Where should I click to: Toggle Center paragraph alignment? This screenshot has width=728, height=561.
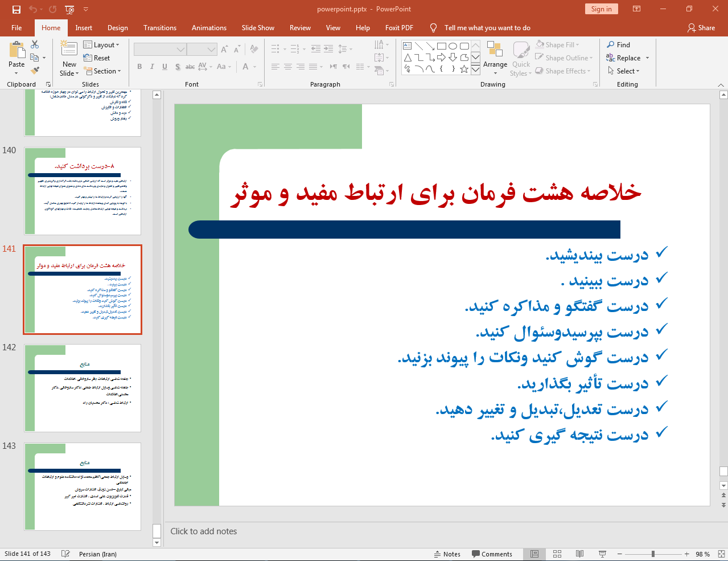click(287, 67)
